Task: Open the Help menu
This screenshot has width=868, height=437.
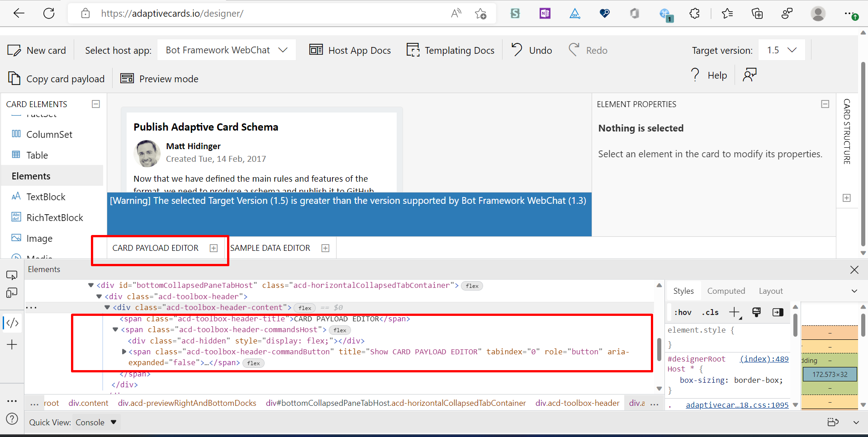Action: pos(709,75)
